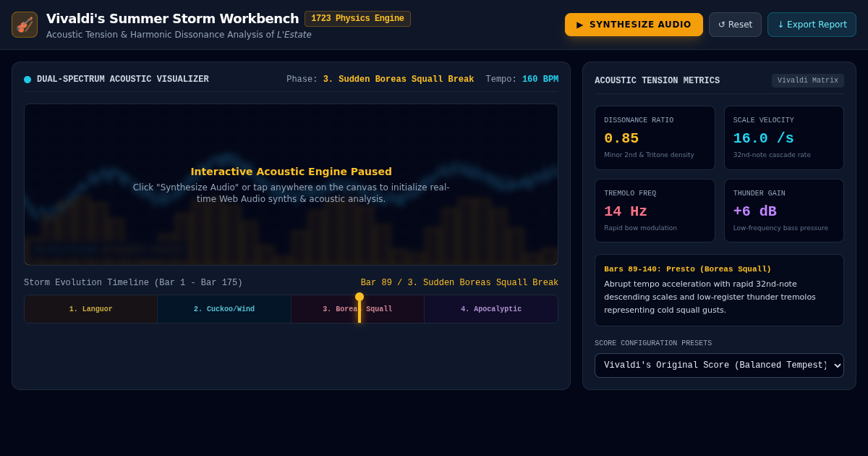Image resolution: width=868 pixels, height=456 pixels.
Task: Click the Dual-Spectrum Acoustic Visualizer heading
Action: pyautogui.click(x=122, y=80)
